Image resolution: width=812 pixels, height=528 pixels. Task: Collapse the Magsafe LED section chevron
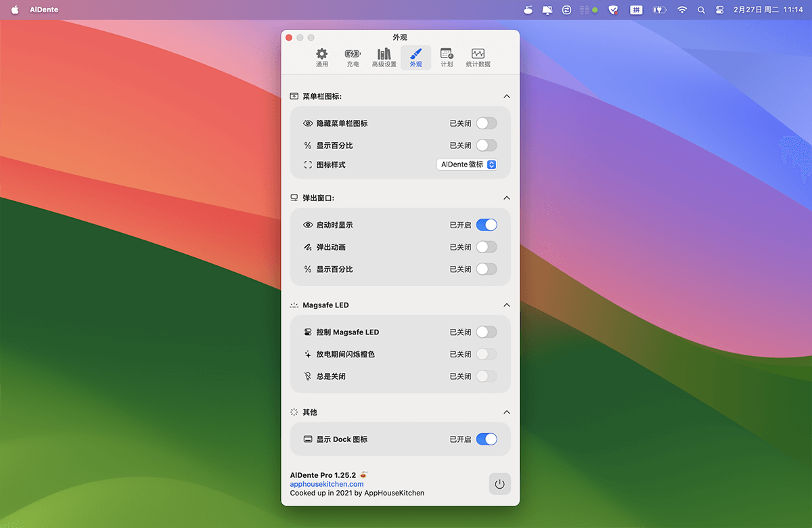507,305
